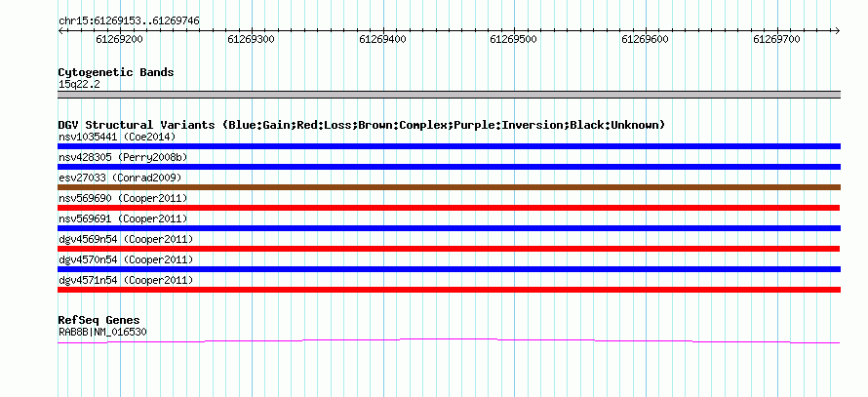Click the Cytogenetic Bands track title
The image size is (868, 397).
coord(116,72)
